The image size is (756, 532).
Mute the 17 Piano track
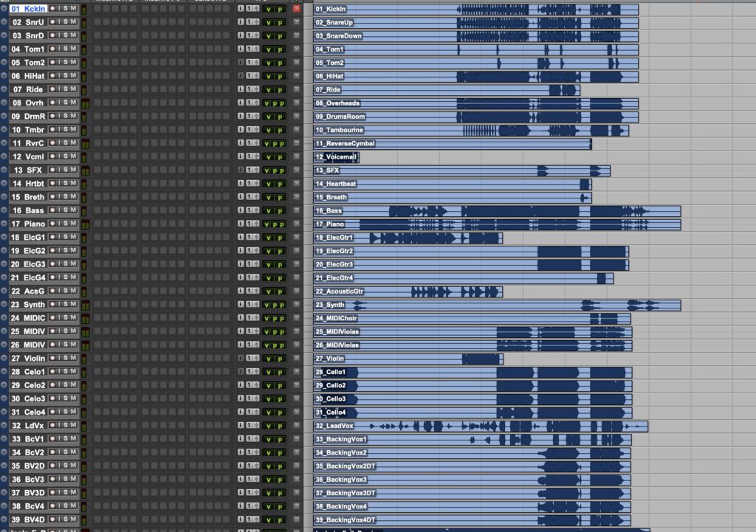tap(74, 224)
